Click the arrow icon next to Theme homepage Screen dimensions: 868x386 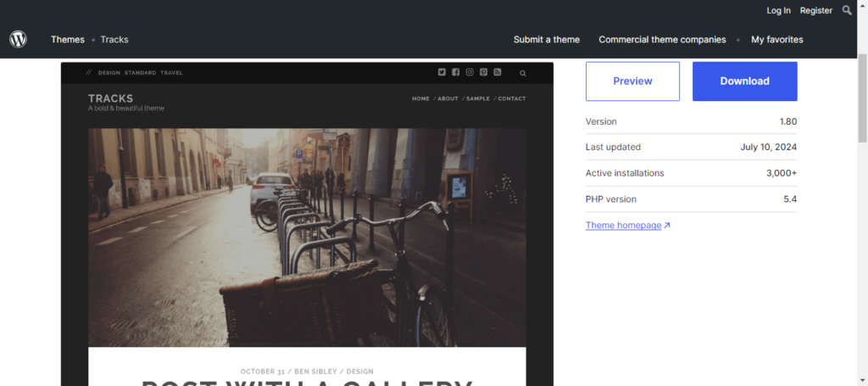[667, 226]
